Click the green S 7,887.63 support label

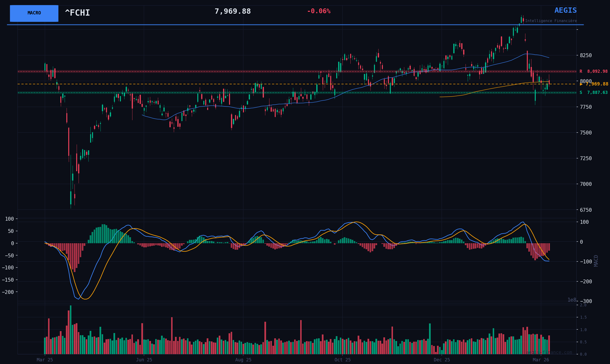[593, 92]
